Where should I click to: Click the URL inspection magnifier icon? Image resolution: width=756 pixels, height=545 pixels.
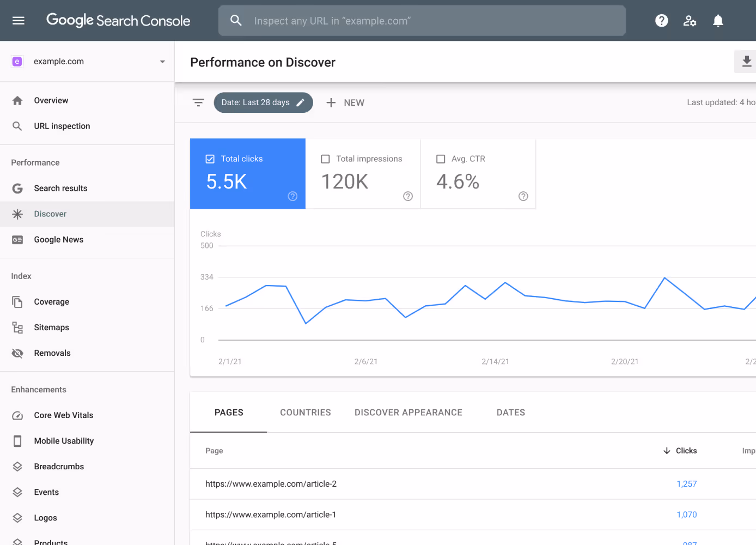[x=17, y=126]
